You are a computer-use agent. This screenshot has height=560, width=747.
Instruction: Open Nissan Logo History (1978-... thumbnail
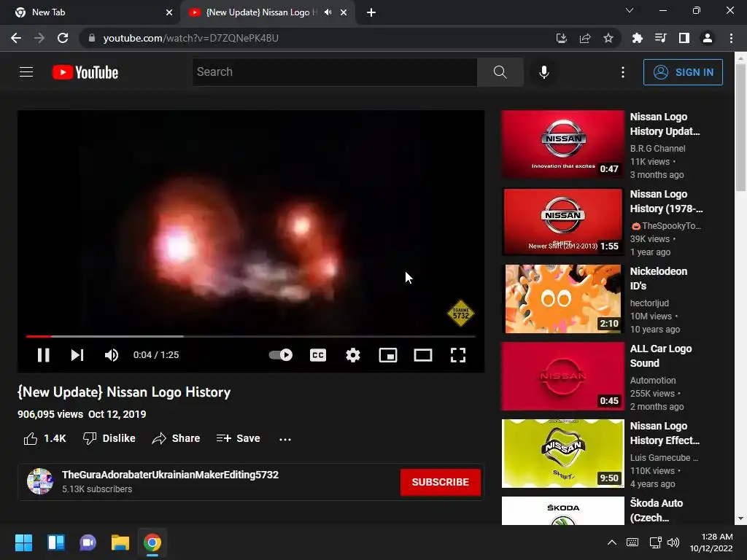pos(562,222)
